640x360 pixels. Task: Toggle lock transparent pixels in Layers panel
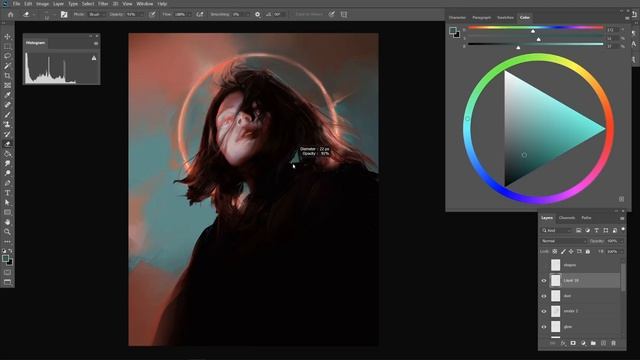(x=555, y=251)
